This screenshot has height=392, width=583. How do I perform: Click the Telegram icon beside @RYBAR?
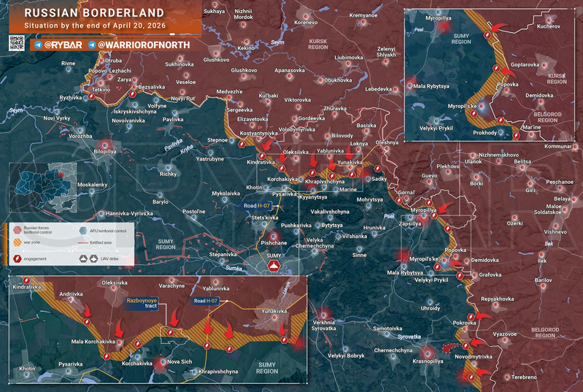click(x=38, y=45)
